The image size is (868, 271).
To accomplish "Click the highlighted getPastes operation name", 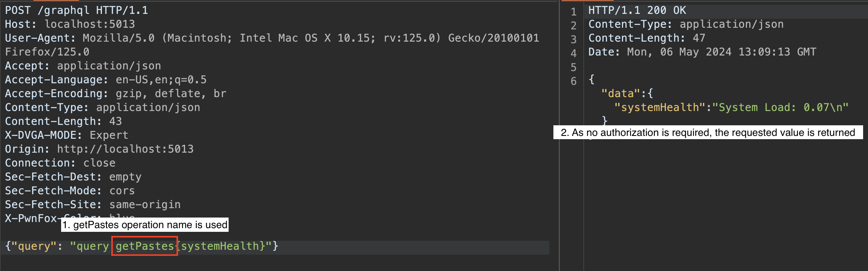I will [x=145, y=246].
